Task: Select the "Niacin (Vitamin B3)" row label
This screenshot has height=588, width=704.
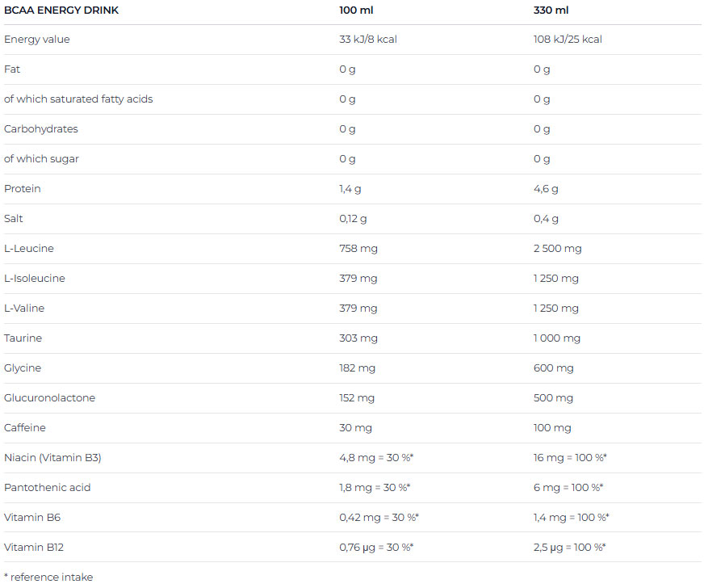Action: [52, 458]
